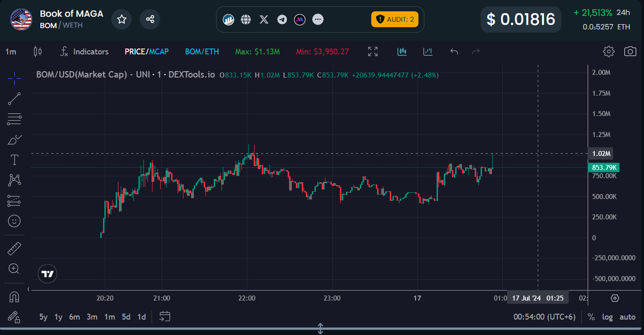Show more links with ellipsis icon
This screenshot has height=335, width=644.
point(318,20)
